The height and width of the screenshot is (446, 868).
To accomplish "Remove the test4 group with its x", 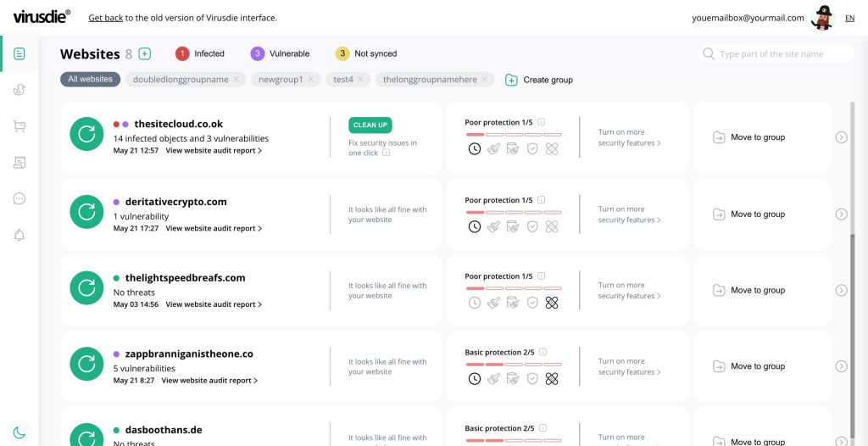I will pos(360,79).
